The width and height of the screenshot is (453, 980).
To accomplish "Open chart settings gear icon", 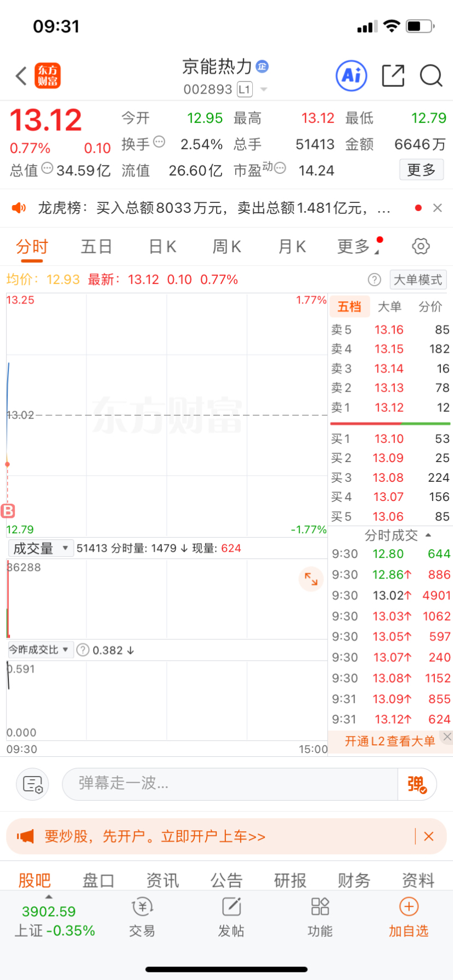I will pyautogui.click(x=421, y=246).
